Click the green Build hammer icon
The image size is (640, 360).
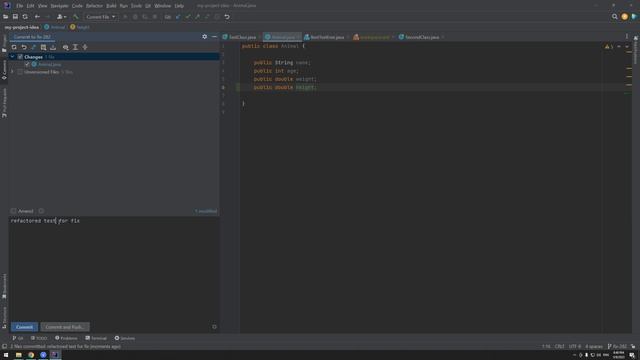tap(76, 17)
